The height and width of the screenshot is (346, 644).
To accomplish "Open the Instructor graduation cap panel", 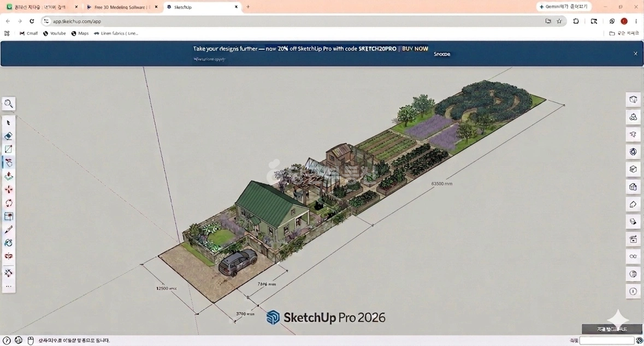I will [633, 135].
